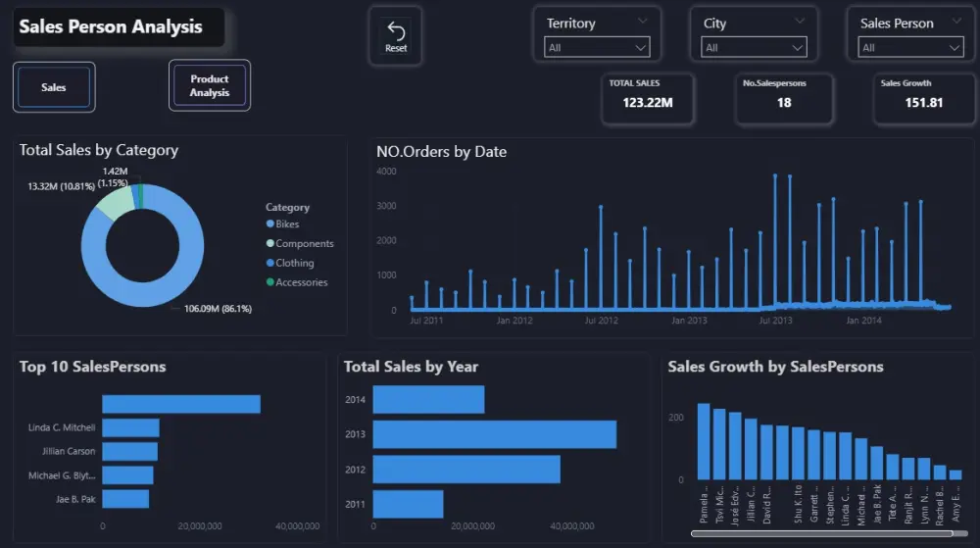Select Clothing legend color dot
This screenshot has width=980, height=548.
[270, 263]
